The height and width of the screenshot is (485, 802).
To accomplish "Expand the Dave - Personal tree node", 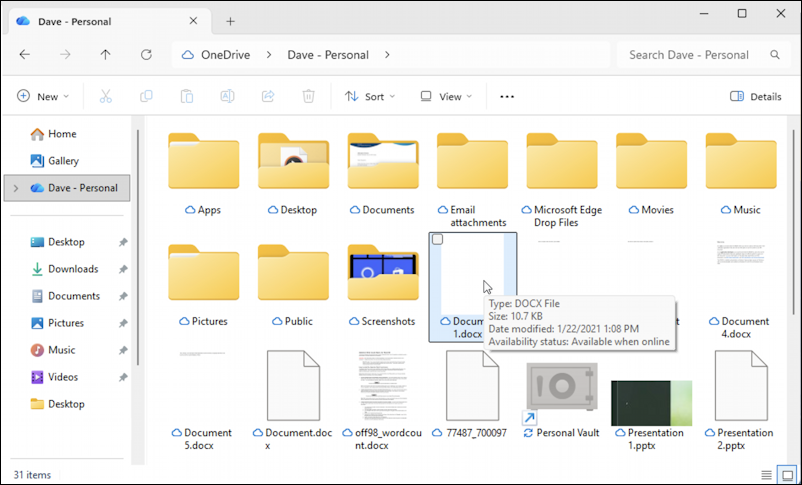I will point(15,188).
